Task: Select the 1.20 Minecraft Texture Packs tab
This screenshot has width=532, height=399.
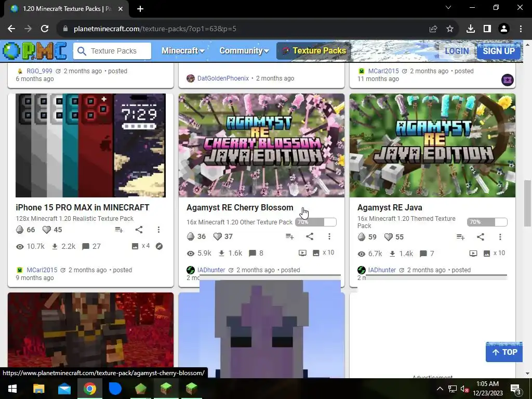Action: 66,9
